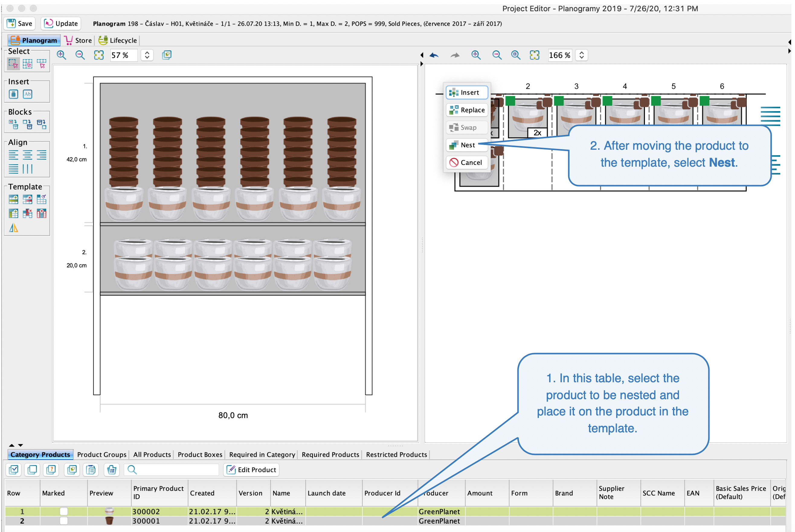Click the Insert text label (Ab) icon
This screenshot has width=795, height=532.
27,94
